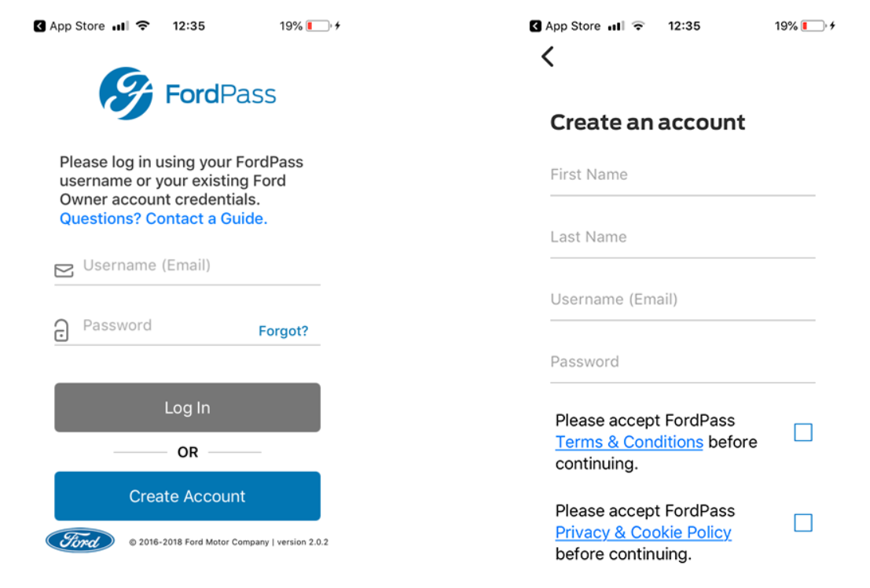This screenshot has height=588, width=870.
Task: Tap the Forgot? password link
Action: tap(283, 331)
